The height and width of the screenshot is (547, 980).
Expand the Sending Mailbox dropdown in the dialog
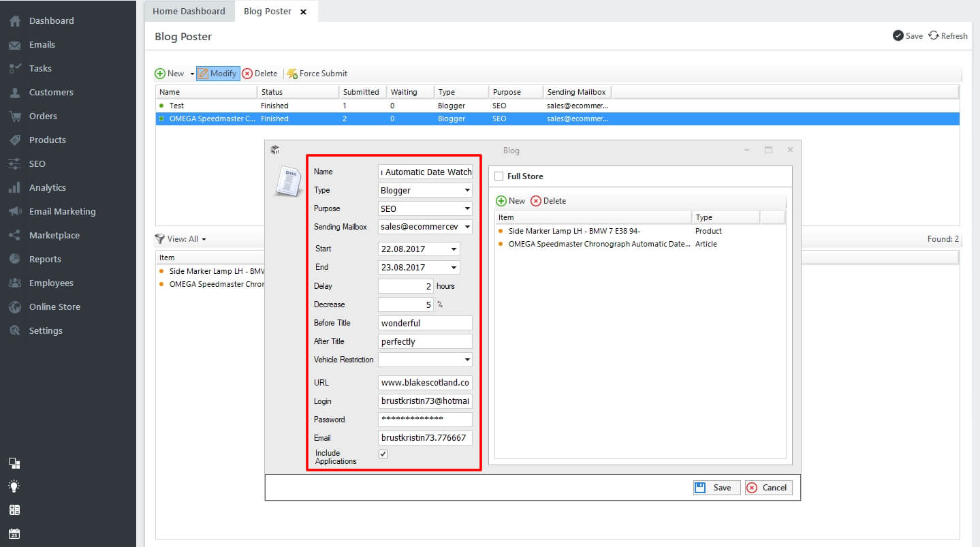point(467,228)
